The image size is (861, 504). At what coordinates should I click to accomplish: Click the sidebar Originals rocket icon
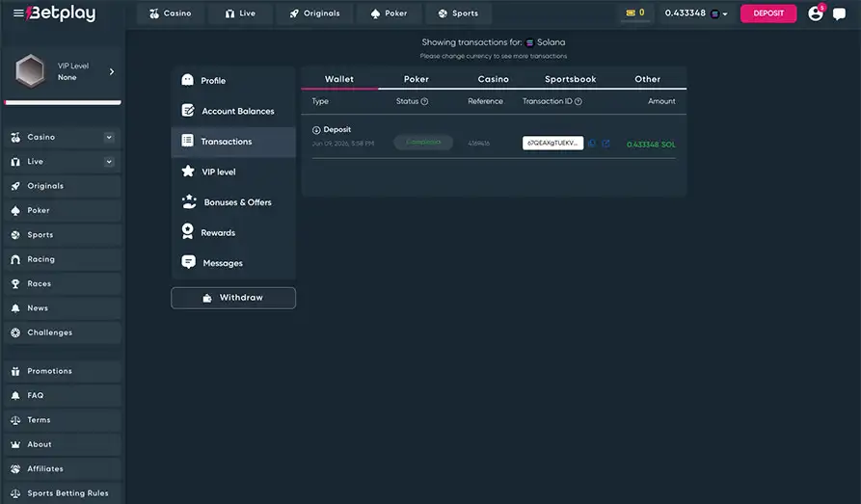(x=15, y=186)
